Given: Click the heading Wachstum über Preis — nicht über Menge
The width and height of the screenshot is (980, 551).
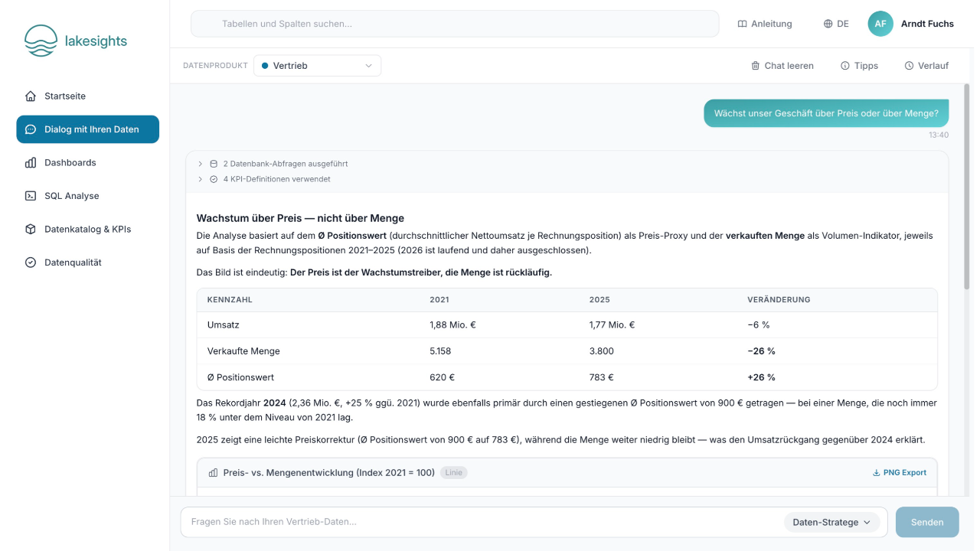Looking at the screenshot, I should coord(300,218).
